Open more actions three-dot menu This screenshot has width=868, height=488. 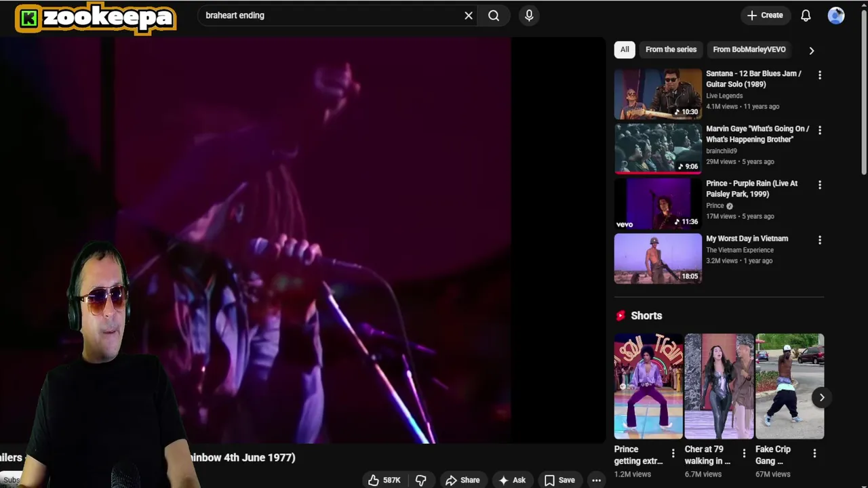[x=596, y=480]
